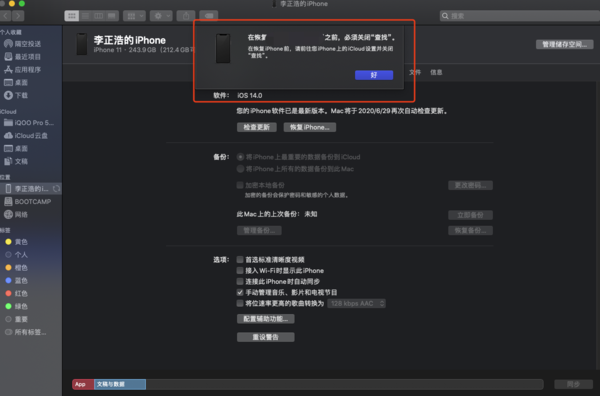Click the 检查更新 button
Image resolution: width=600 pixels, height=396 pixels.
[257, 127]
